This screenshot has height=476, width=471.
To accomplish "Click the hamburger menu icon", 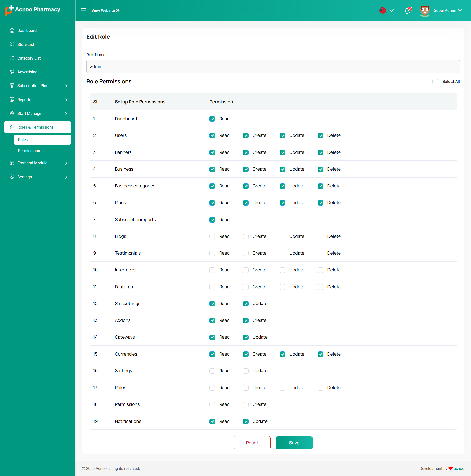I will click(83, 10).
